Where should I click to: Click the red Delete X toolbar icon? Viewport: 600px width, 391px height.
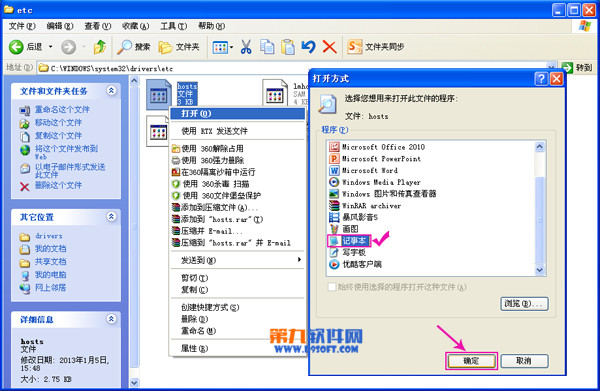(x=329, y=47)
